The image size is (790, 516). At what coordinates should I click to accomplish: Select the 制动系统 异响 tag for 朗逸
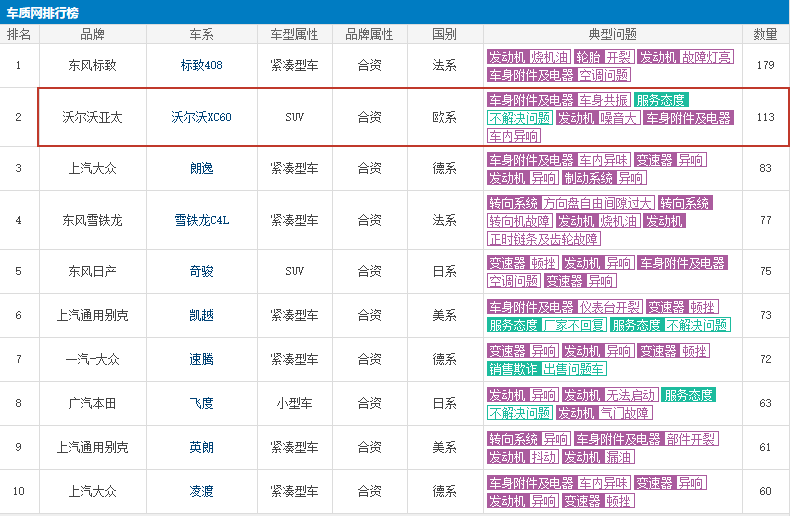(604, 178)
